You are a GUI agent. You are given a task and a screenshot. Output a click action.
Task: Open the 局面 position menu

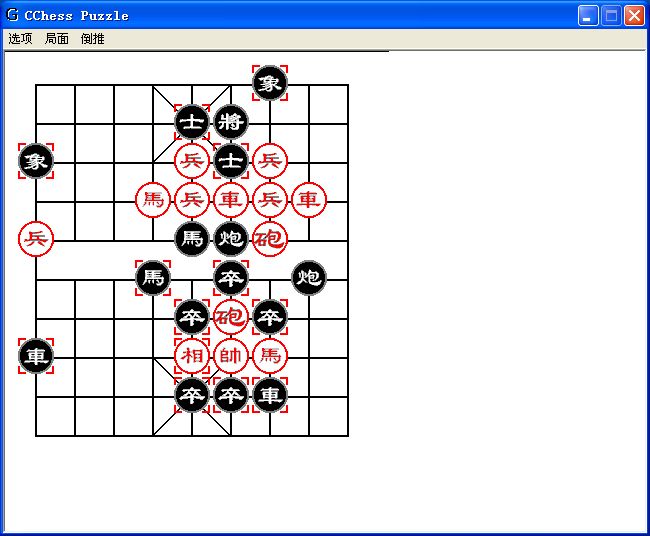(x=57, y=39)
